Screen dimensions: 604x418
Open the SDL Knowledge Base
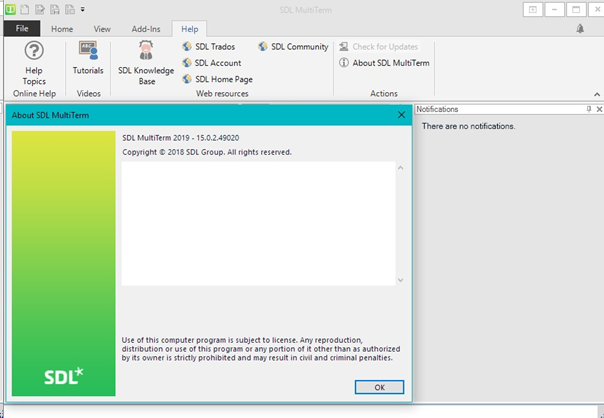tap(146, 63)
